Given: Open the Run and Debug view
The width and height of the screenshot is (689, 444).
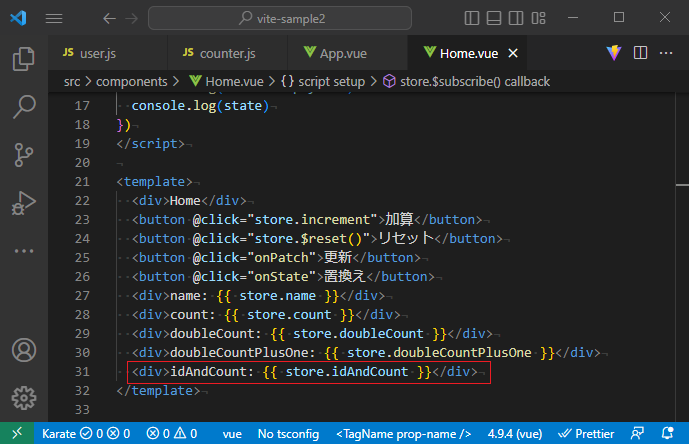Looking at the screenshot, I should click(x=24, y=203).
